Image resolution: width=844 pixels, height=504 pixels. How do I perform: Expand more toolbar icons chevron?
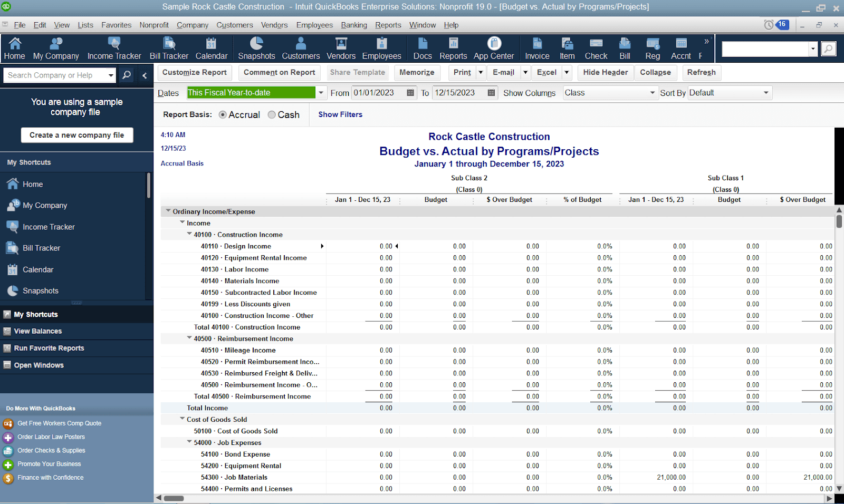[x=707, y=41]
